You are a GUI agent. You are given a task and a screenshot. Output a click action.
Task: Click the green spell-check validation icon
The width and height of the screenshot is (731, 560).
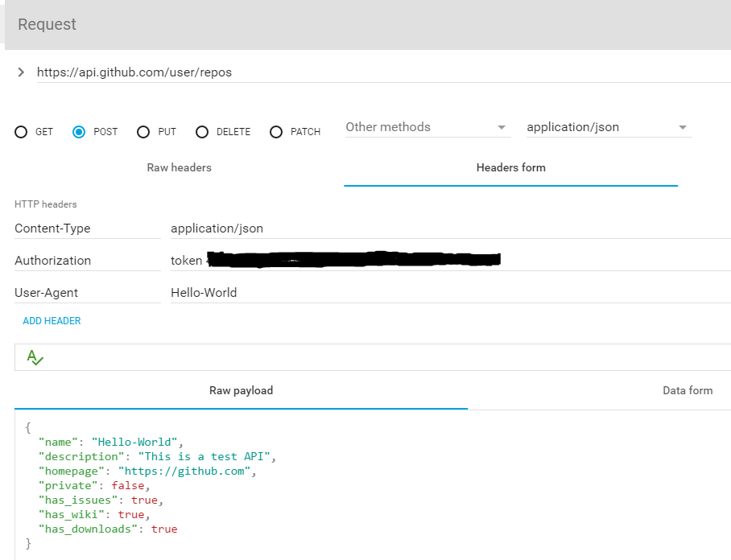[35, 357]
